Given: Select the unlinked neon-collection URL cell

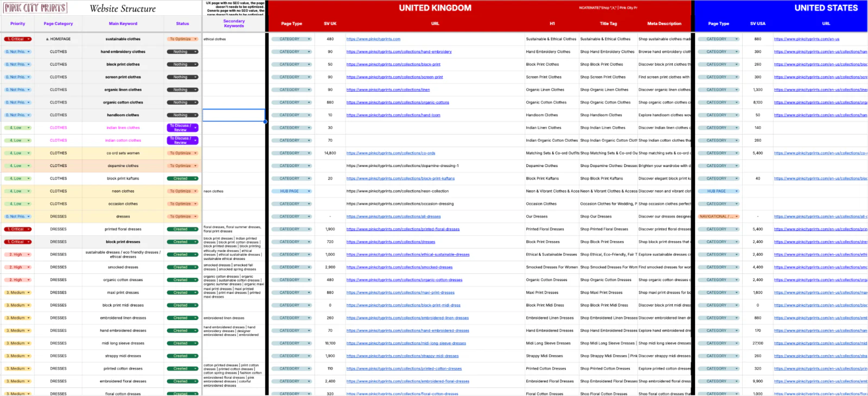Looking at the screenshot, I should (435, 191).
